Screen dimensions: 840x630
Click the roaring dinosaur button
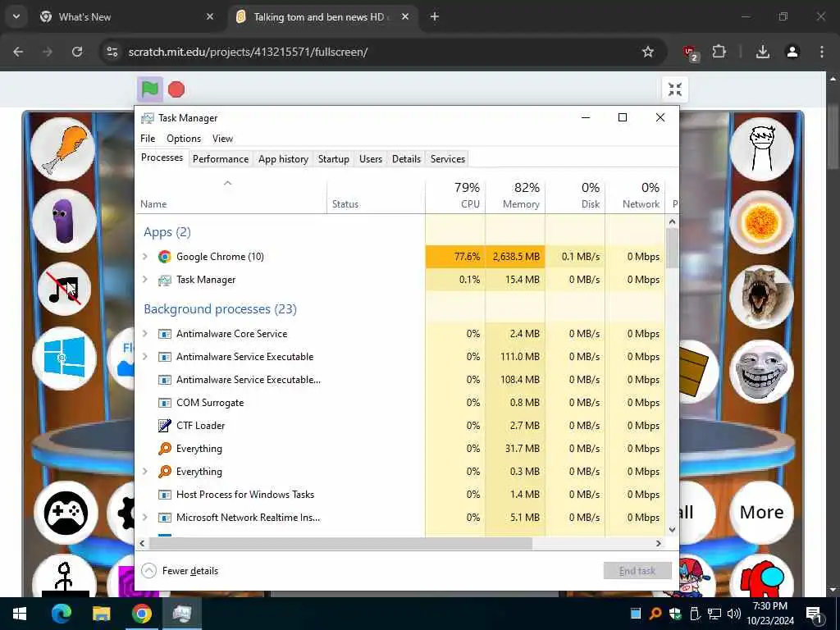tap(761, 296)
